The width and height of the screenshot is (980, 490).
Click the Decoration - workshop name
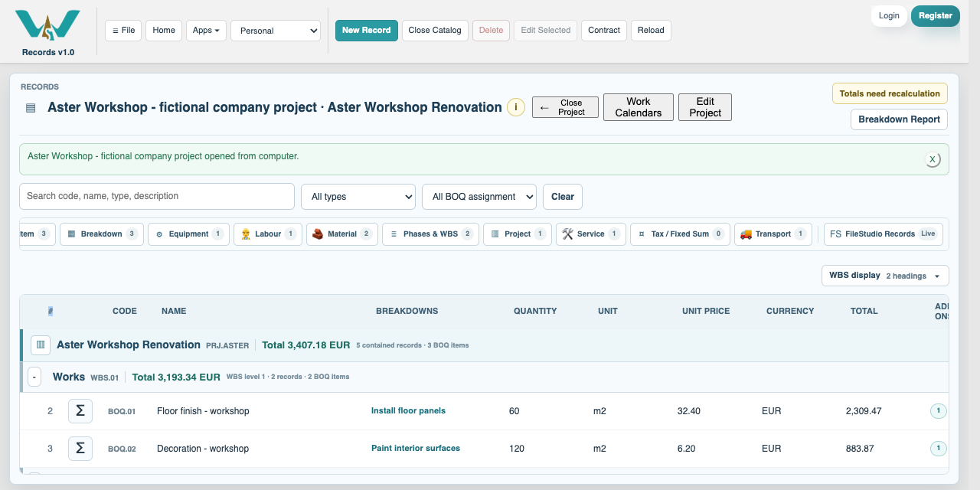(x=203, y=449)
